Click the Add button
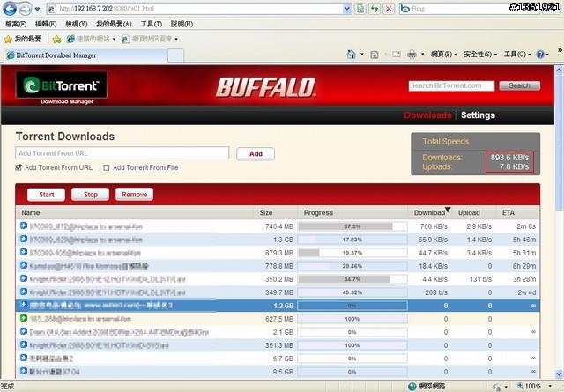The width and height of the screenshot is (564, 392). [x=256, y=154]
